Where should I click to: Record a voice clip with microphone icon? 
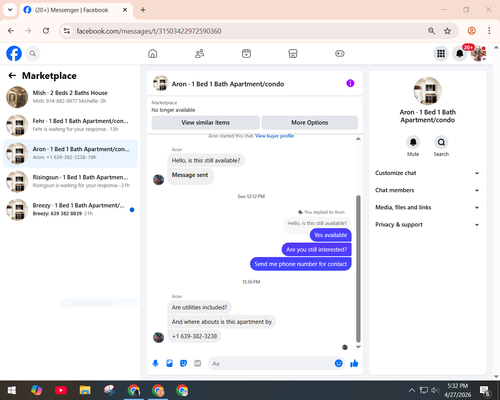(x=155, y=363)
